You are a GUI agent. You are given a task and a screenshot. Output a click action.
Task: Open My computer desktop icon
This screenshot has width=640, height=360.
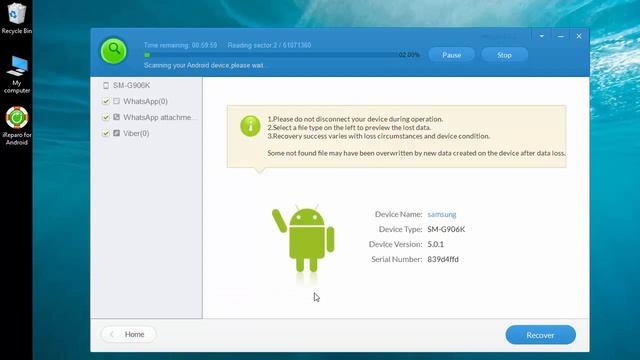(x=16, y=75)
